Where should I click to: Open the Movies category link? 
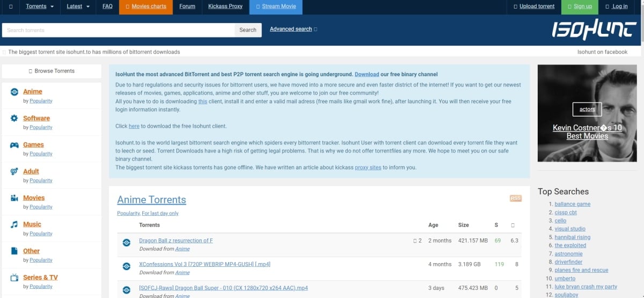click(x=34, y=198)
